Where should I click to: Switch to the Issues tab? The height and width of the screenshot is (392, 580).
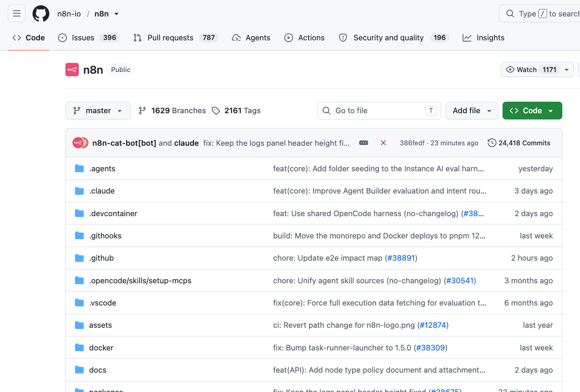pyautogui.click(x=89, y=37)
